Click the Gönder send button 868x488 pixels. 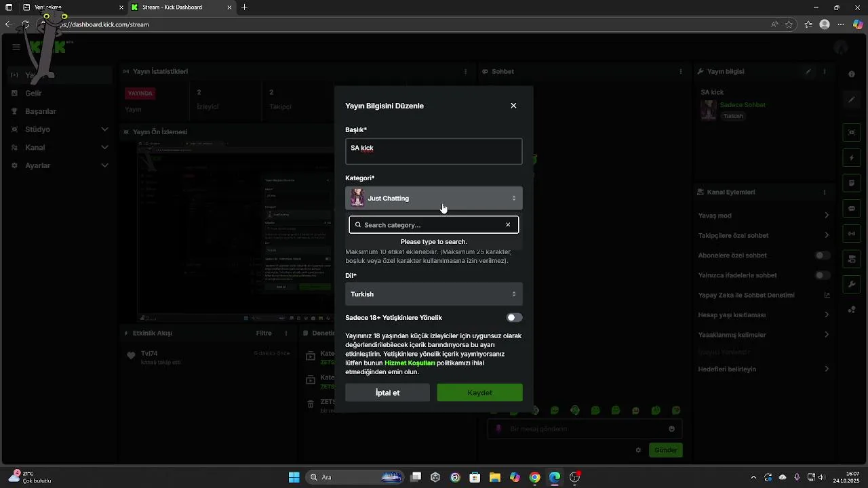point(666,450)
